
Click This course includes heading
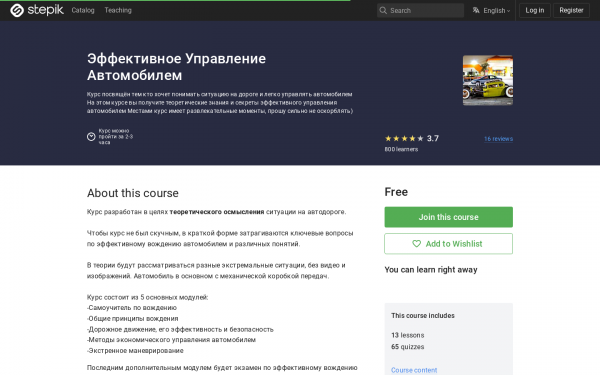pos(423,316)
